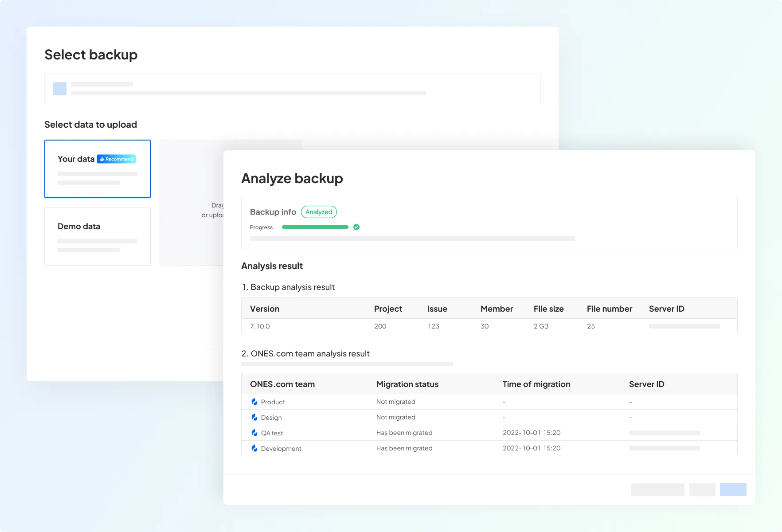Select the Demo data option card

(x=98, y=236)
